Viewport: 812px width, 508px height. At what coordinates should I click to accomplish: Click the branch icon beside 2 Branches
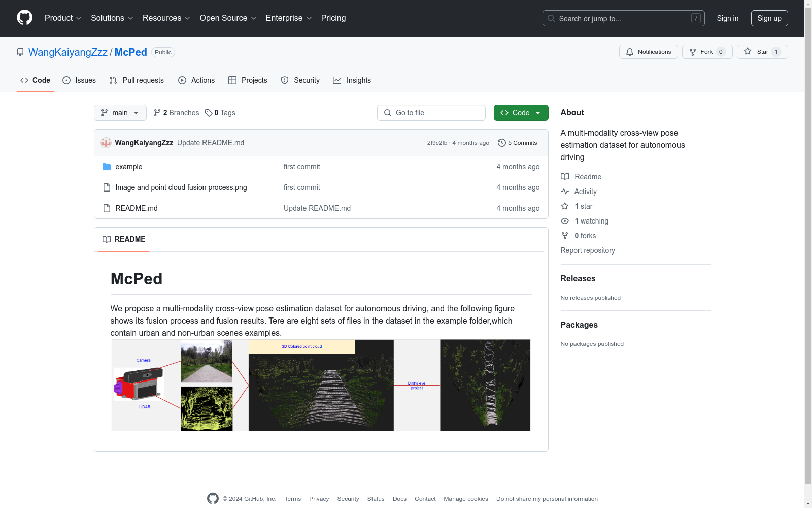(x=157, y=113)
